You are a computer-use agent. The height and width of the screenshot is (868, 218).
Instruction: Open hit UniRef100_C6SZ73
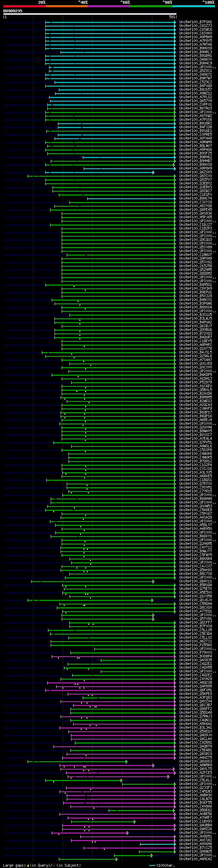pos(196,26)
